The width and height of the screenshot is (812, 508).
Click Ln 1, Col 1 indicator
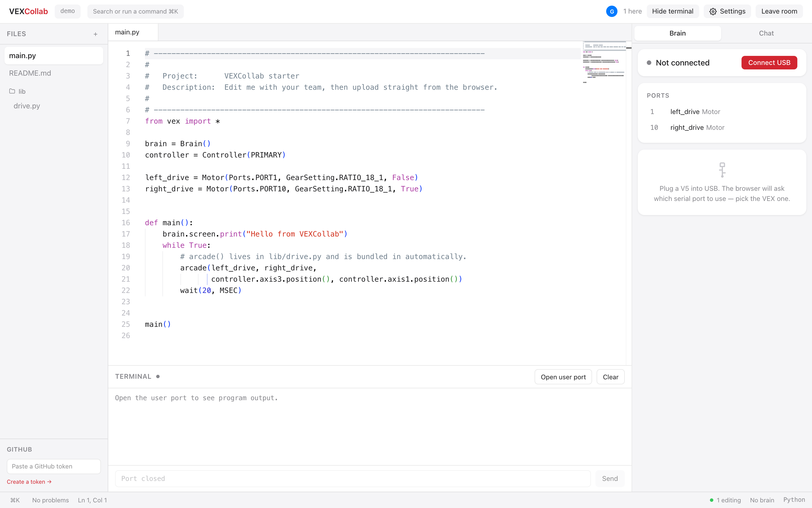pyautogui.click(x=92, y=500)
